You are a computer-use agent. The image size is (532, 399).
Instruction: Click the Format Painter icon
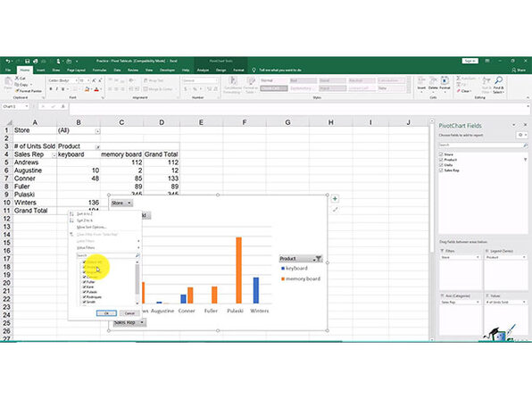[17, 91]
